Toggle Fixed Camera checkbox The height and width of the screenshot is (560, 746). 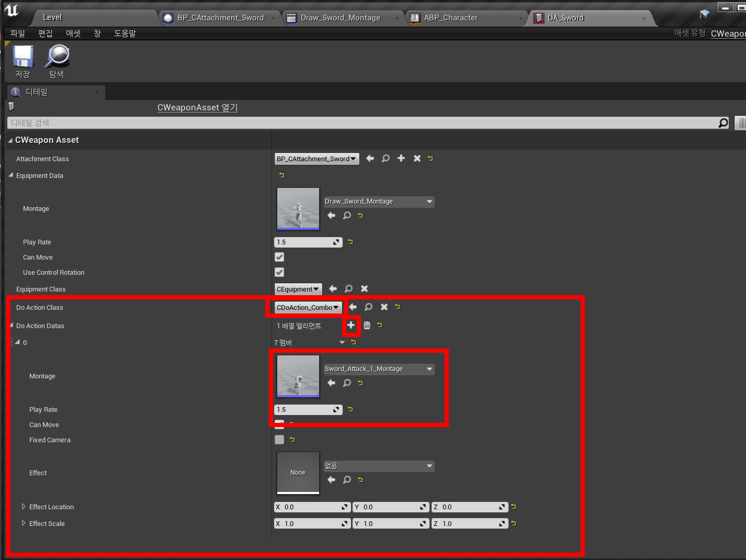(279, 440)
